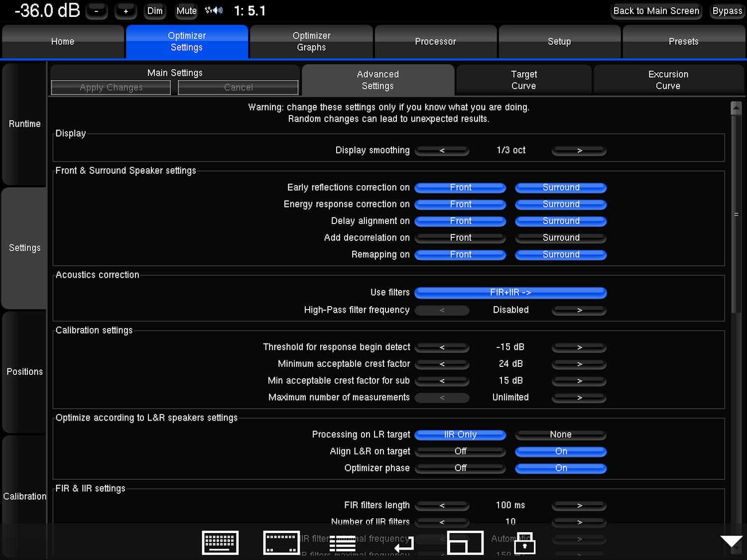Click the compact keyboard icon in bottom bar

click(x=281, y=543)
